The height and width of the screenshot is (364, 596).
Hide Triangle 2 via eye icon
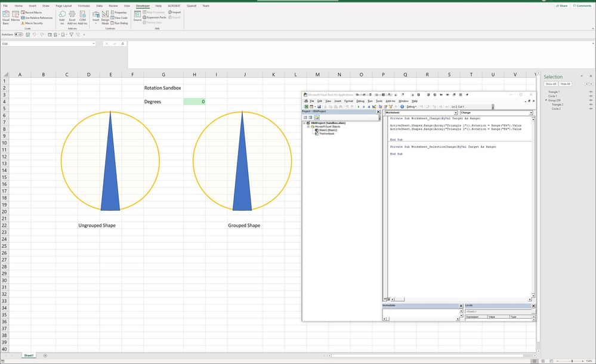coord(591,104)
